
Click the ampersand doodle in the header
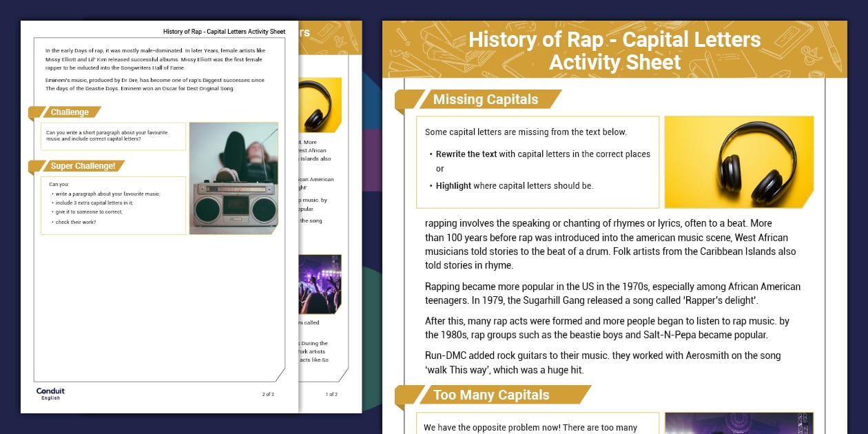pyautogui.click(x=808, y=55)
